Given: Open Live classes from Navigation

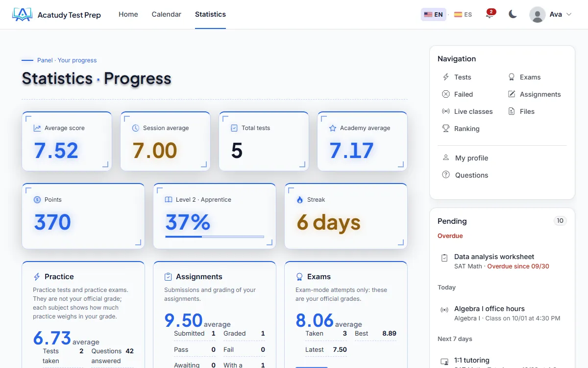Looking at the screenshot, I should point(467,111).
